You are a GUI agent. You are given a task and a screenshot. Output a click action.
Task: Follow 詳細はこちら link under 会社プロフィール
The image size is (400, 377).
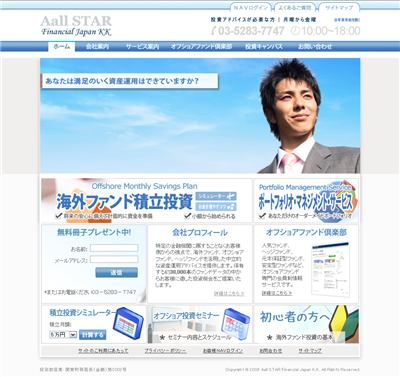pyautogui.click(x=229, y=293)
